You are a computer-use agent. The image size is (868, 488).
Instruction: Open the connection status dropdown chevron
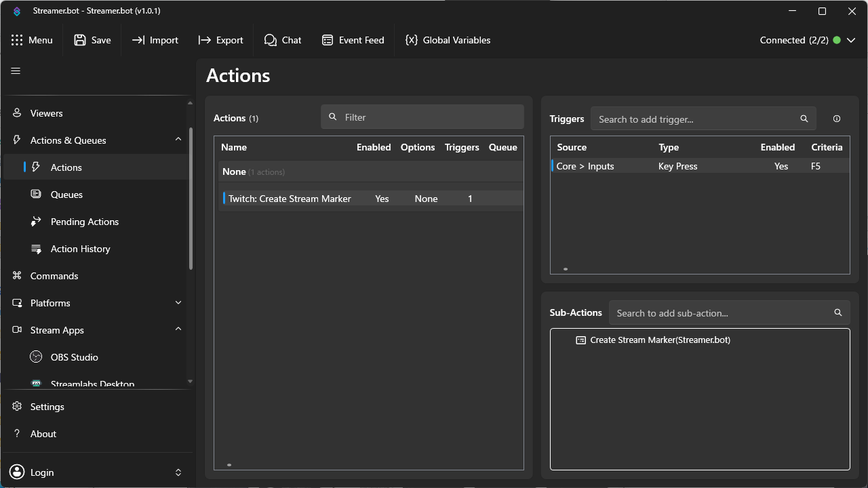[851, 40]
